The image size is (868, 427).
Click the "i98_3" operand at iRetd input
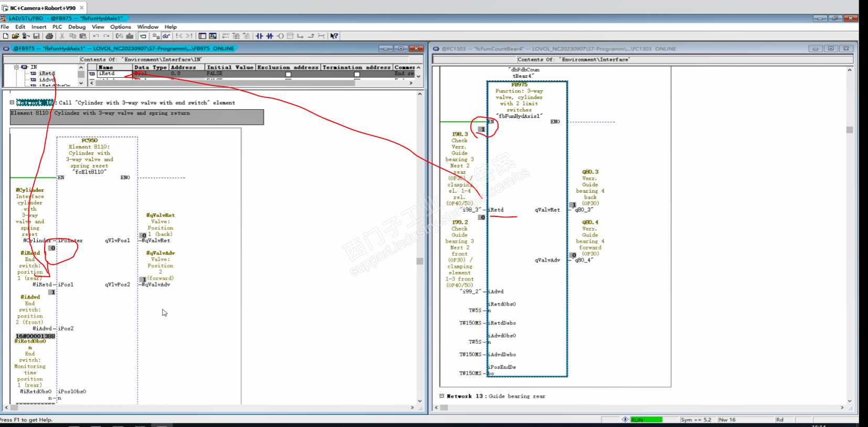471,210
